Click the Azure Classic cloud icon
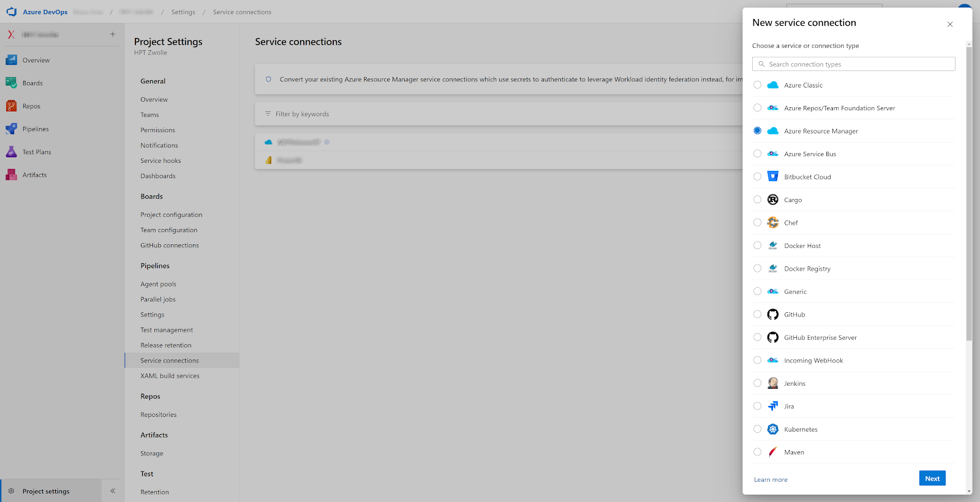This screenshot has width=980, height=502. coord(773,85)
